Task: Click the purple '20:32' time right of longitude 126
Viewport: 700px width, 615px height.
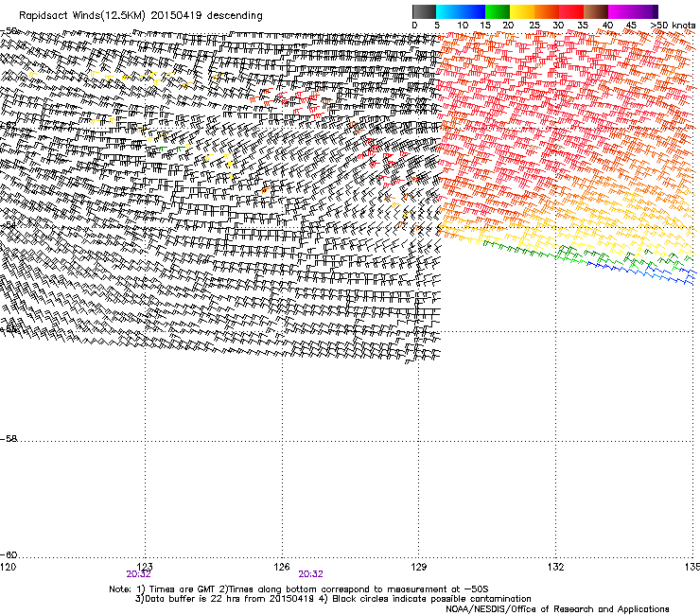Action: 310,574
